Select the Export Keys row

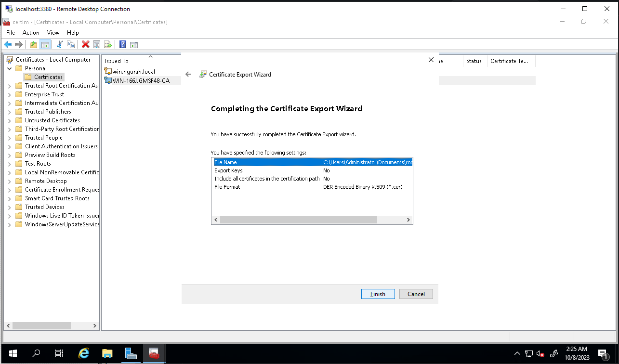[228, 170]
